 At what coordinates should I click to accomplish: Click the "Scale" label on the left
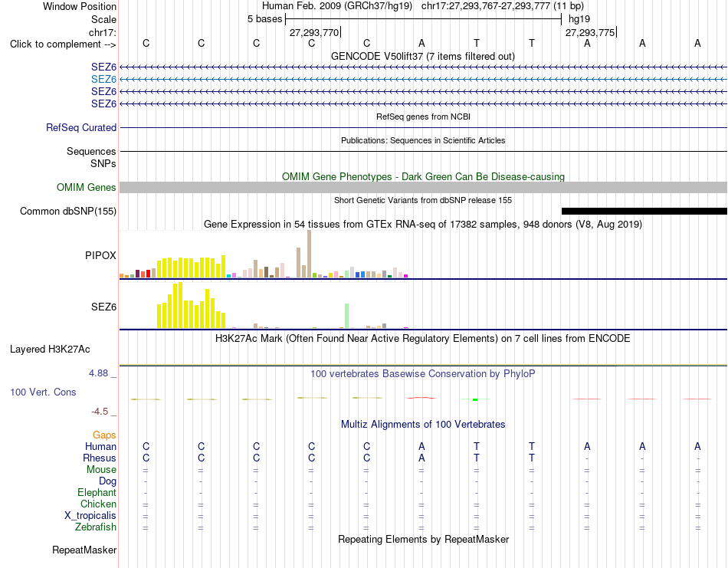pyautogui.click(x=103, y=19)
